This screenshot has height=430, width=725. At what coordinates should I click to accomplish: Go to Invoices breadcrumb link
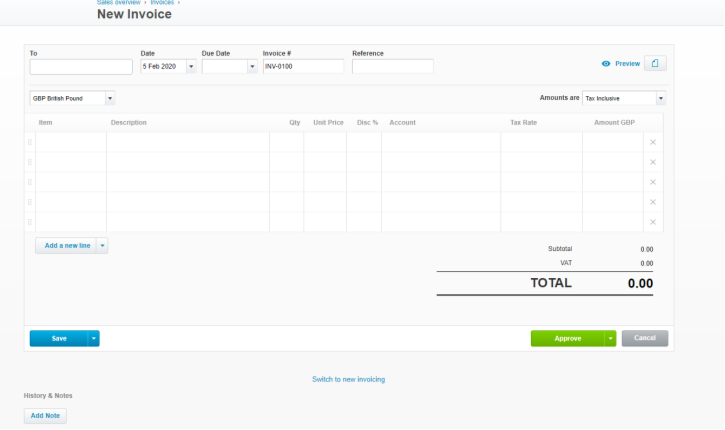point(162,2)
